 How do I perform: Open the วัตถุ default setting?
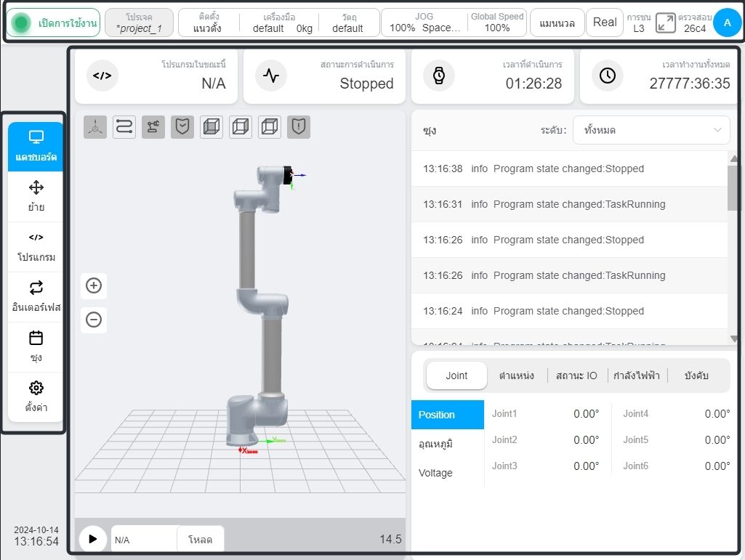348,23
